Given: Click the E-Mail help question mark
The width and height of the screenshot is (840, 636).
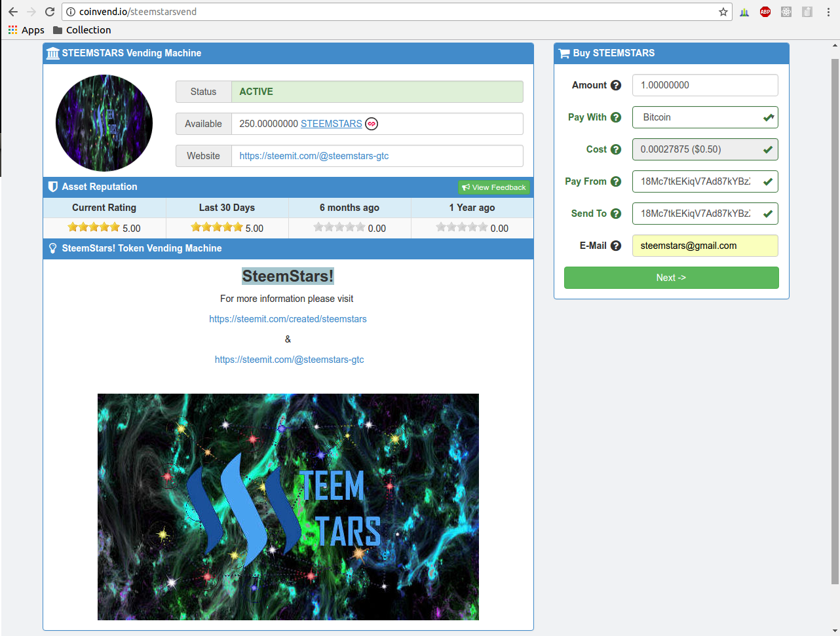Looking at the screenshot, I should pyautogui.click(x=616, y=246).
